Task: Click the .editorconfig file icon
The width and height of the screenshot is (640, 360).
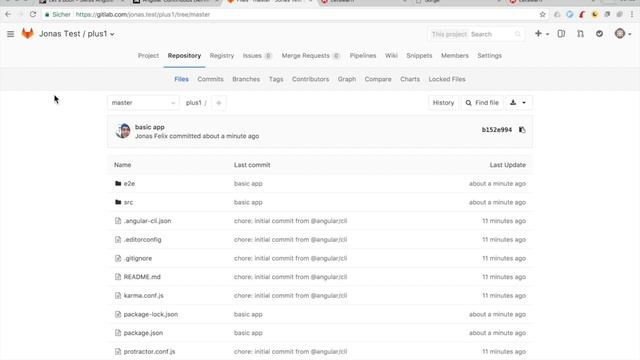Action: [x=118, y=240]
